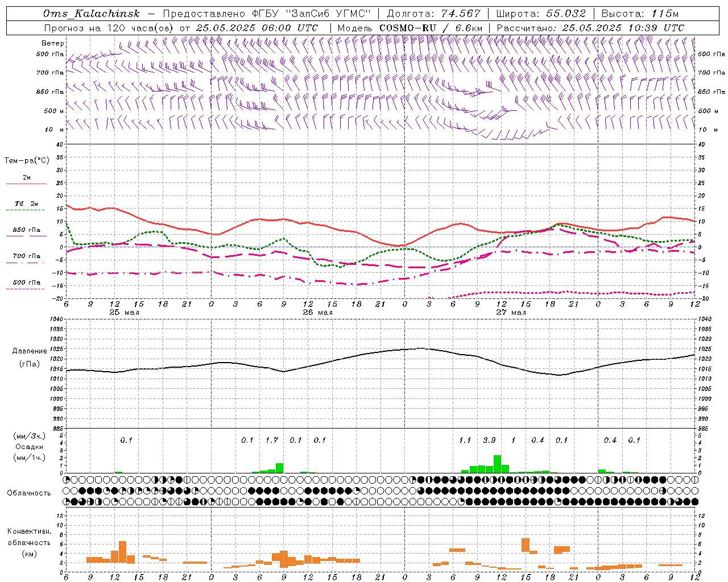Click the green dashed line under Td 2м legend
This screenshot has width=728, height=582.
(x=25, y=210)
